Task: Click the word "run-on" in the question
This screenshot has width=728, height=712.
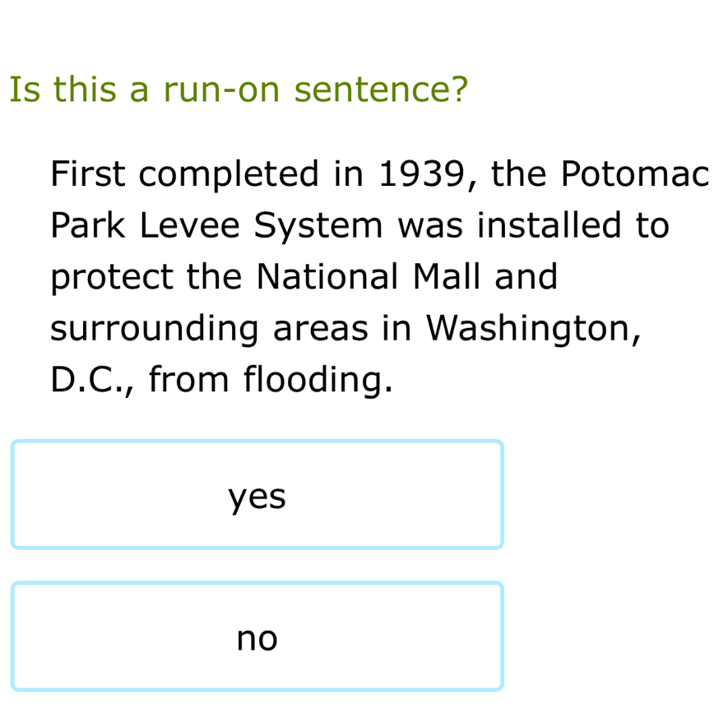Action: [x=223, y=89]
